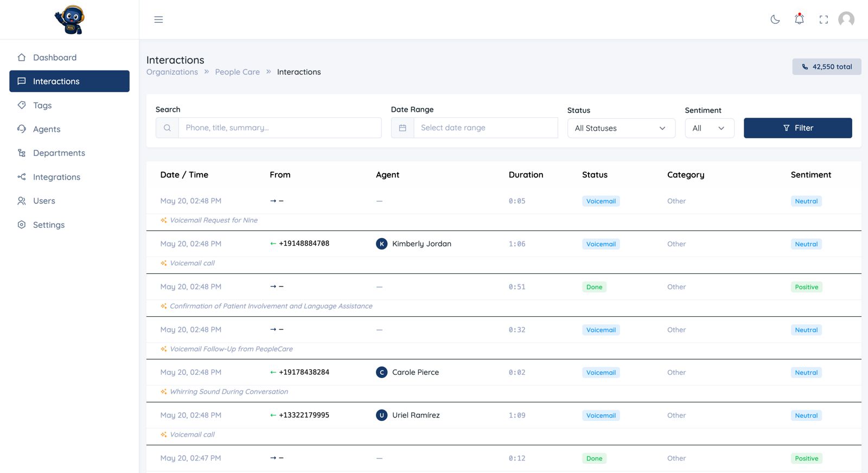Open notifications bell icon

(x=799, y=19)
